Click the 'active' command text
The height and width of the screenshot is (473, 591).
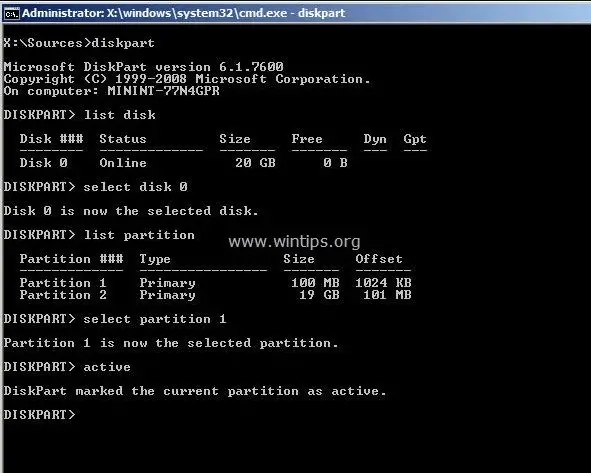tap(107, 367)
